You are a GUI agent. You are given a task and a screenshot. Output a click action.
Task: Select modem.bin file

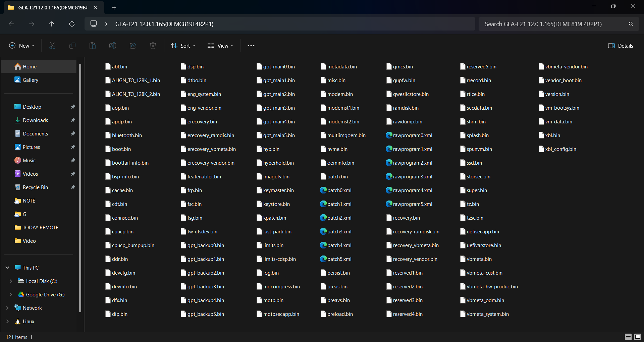337,94
